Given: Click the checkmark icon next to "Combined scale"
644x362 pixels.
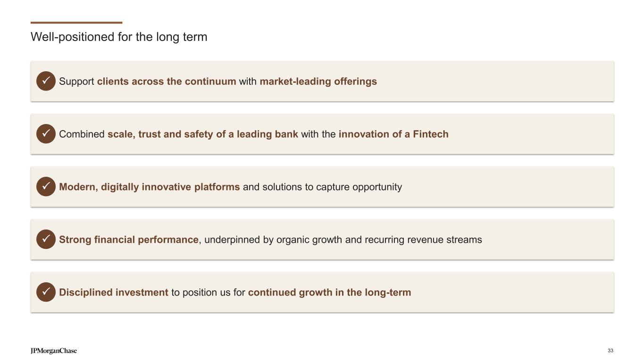Looking at the screenshot, I should [46, 134].
